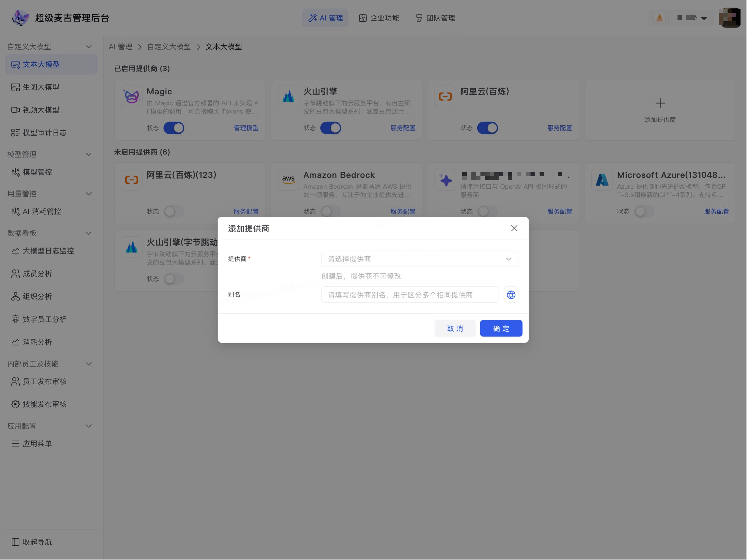Switch to the AI 管理 top tab
The width and height of the screenshot is (747, 560).
325,18
